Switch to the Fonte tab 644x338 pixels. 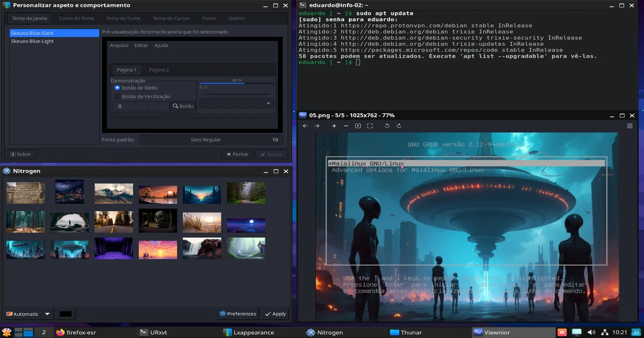pyautogui.click(x=209, y=18)
